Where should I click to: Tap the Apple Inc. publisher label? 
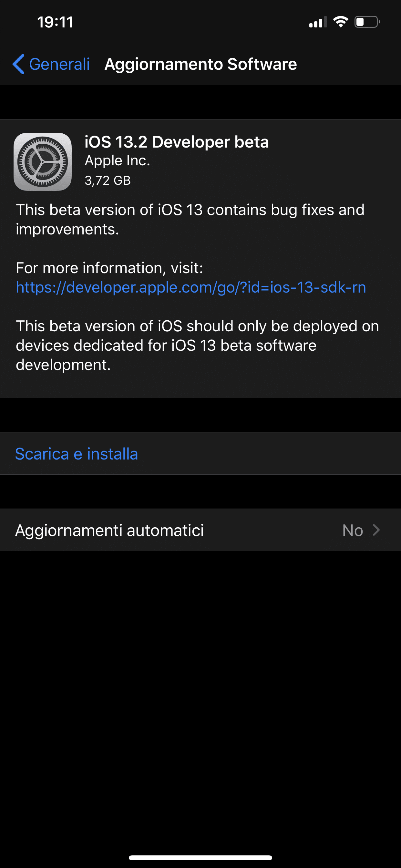point(117,161)
